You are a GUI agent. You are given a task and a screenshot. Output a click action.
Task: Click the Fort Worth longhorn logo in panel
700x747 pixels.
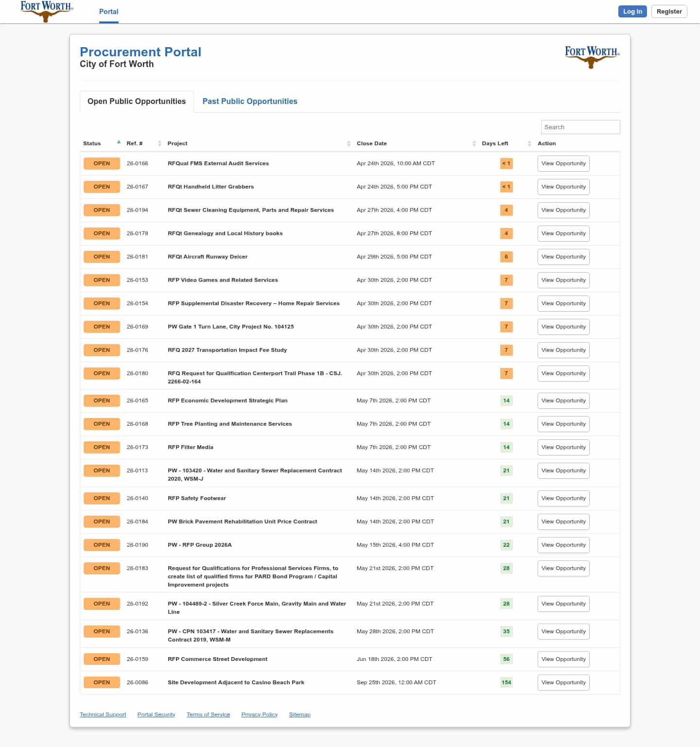[x=592, y=57]
